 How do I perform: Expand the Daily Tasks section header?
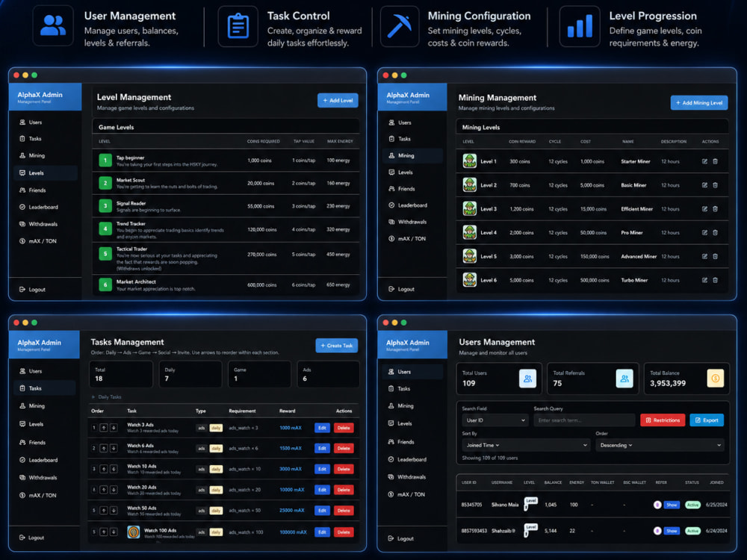[106, 396]
